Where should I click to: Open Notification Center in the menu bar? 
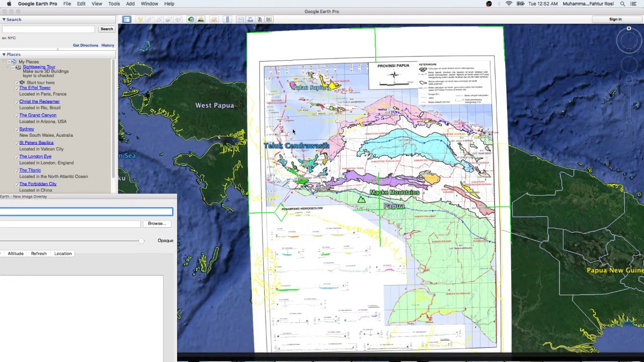tap(633, 4)
